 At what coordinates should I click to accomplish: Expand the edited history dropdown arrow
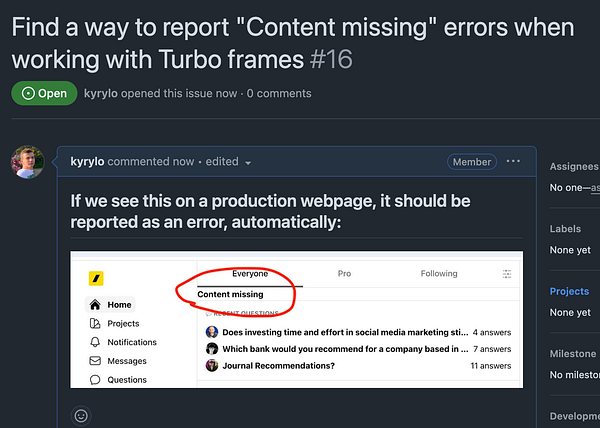248,163
